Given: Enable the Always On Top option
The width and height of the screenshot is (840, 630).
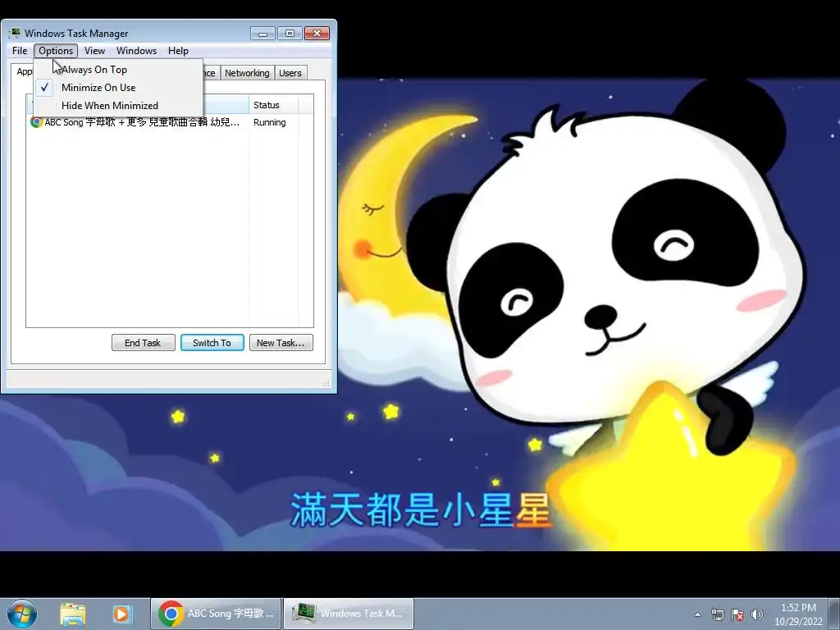Looking at the screenshot, I should [118, 70].
